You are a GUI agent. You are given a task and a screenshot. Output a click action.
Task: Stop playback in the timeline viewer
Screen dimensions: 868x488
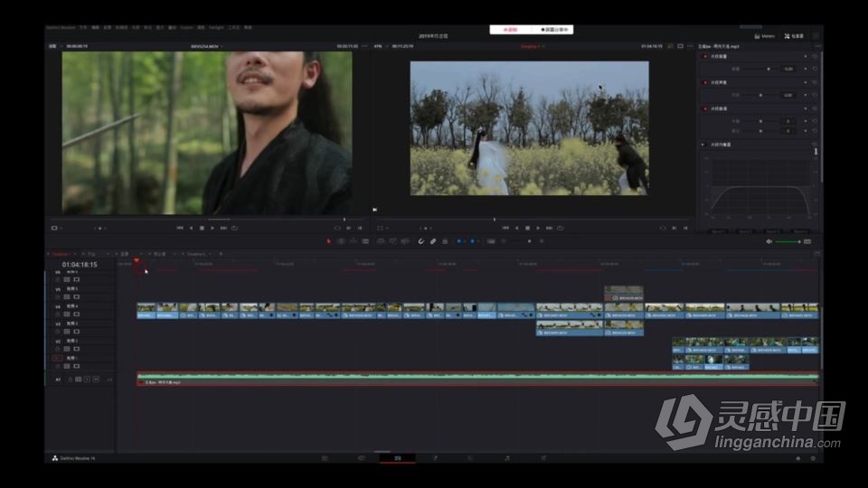click(527, 228)
